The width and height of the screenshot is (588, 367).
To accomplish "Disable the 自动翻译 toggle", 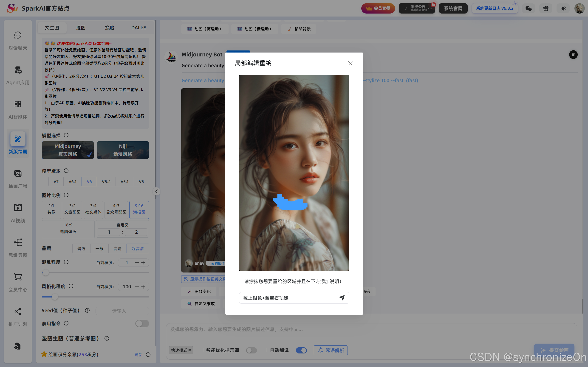I will click(301, 350).
